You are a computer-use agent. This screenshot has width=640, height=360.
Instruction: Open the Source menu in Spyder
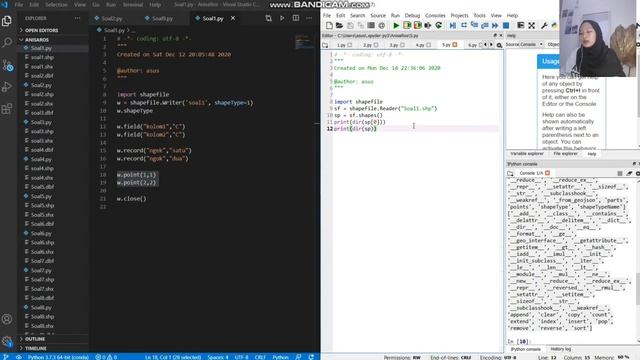(x=378, y=16)
